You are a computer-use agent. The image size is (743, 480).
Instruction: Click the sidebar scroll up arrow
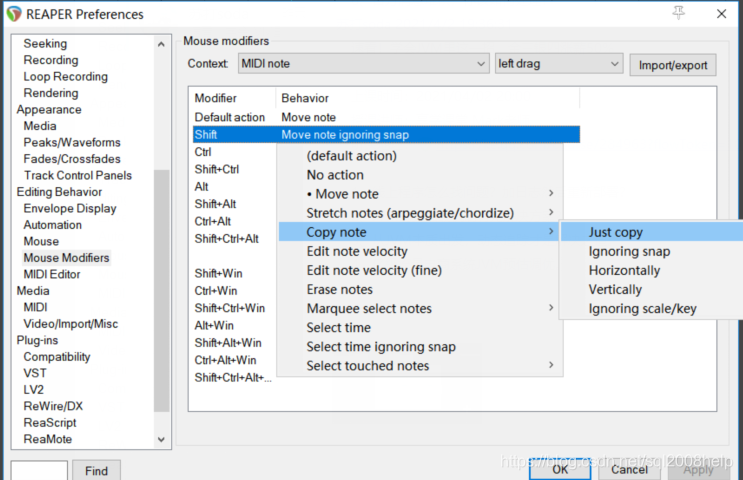click(x=161, y=44)
